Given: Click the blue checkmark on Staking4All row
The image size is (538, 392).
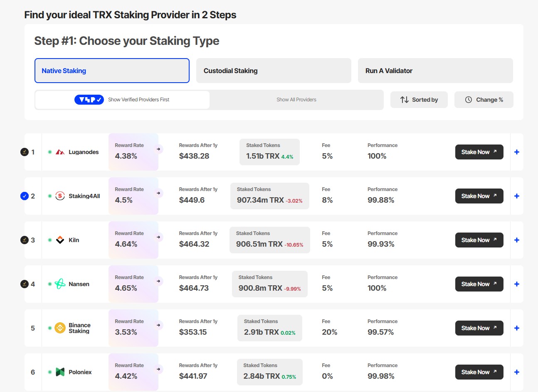Looking at the screenshot, I should (x=25, y=196).
